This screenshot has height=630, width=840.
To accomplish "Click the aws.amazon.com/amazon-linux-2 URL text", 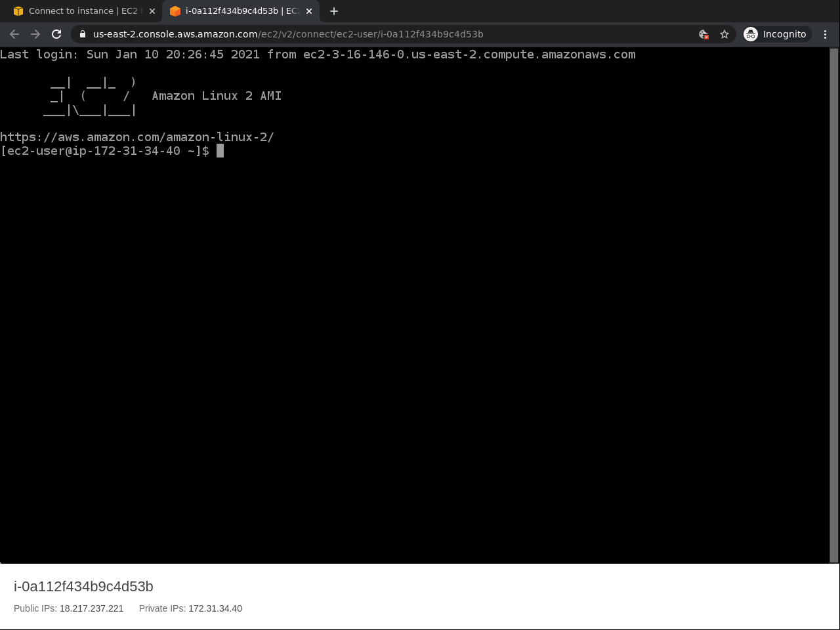I will click(137, 137).
